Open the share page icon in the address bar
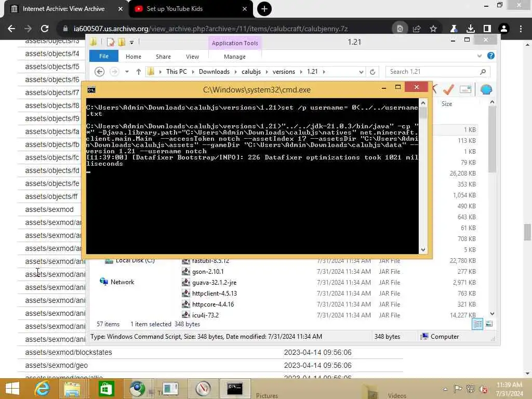Image resolution: width=532 pixels, height=399 pixels. click(417, 29)
